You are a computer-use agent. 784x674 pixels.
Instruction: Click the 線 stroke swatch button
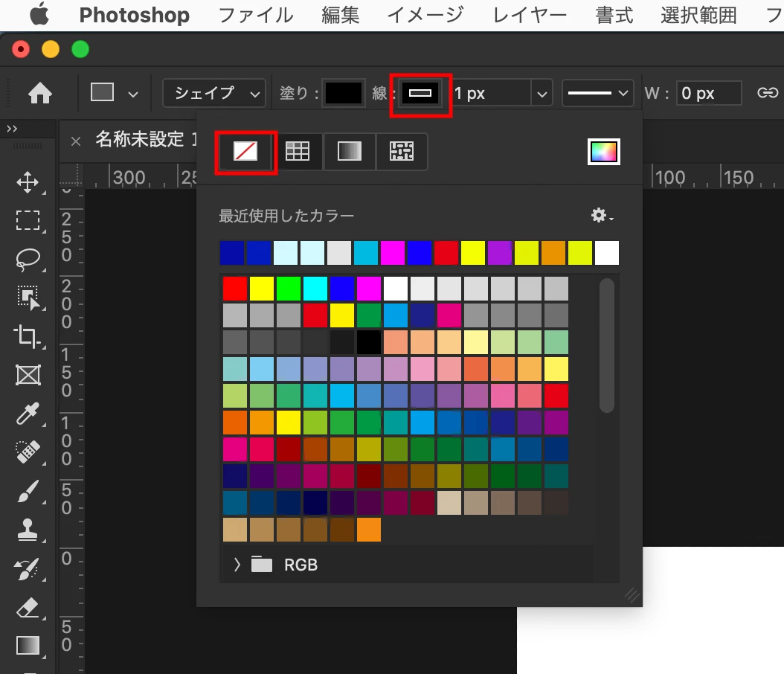[420, 93]
